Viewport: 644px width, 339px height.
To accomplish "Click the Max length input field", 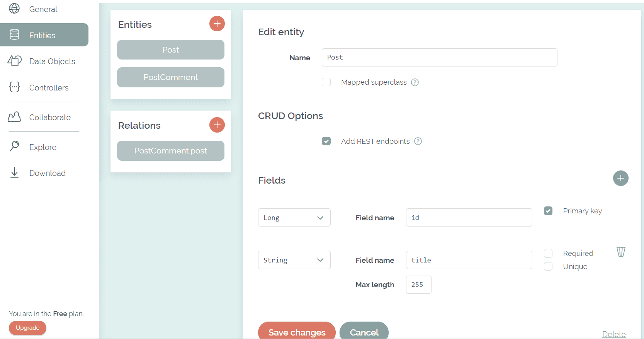I will point(418,284).
